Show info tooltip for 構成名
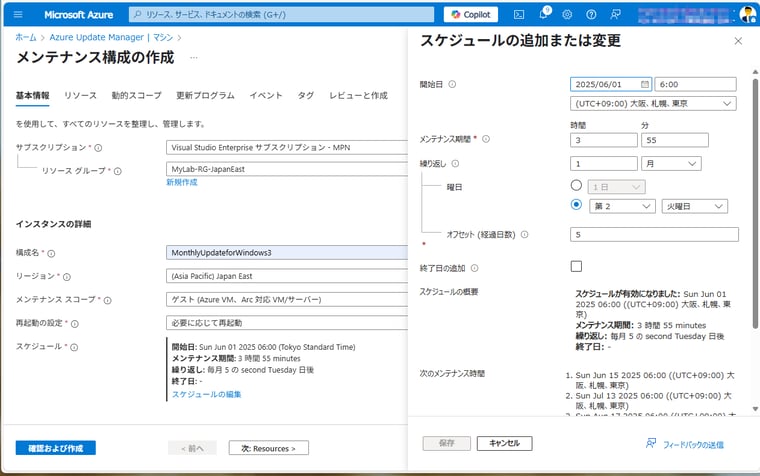This screenshot has width=760, height=476. point(51,253)
